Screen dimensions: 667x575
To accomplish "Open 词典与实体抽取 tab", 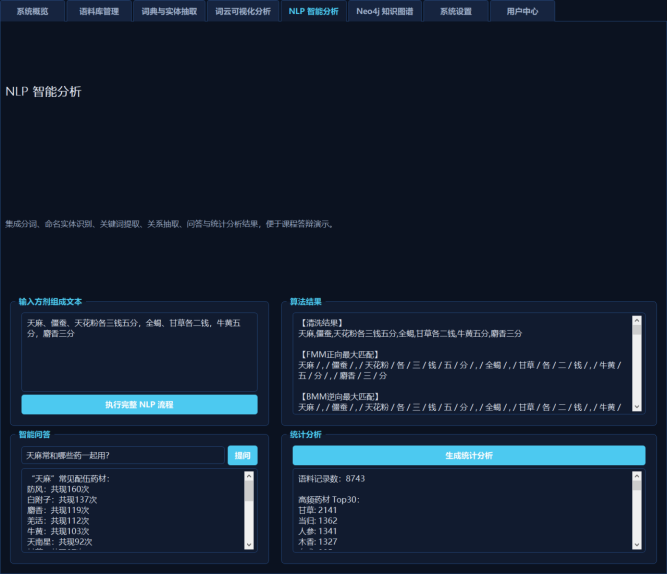I will pos(169,11).
